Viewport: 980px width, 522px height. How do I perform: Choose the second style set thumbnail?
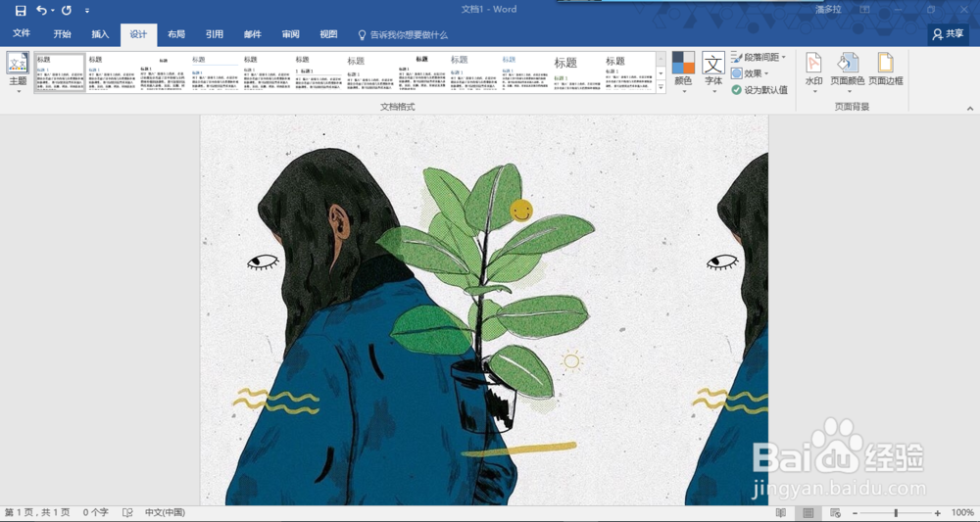click(x=112, y=72)
